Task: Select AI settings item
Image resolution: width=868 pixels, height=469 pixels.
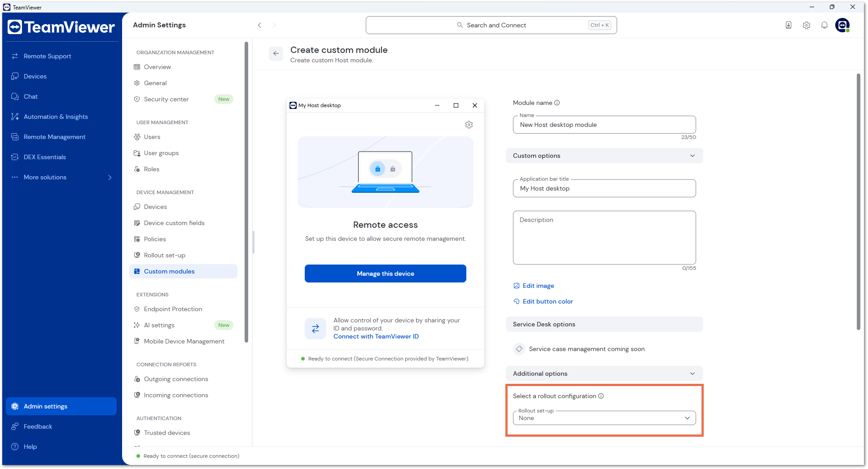Action: (x=183, y=325)
